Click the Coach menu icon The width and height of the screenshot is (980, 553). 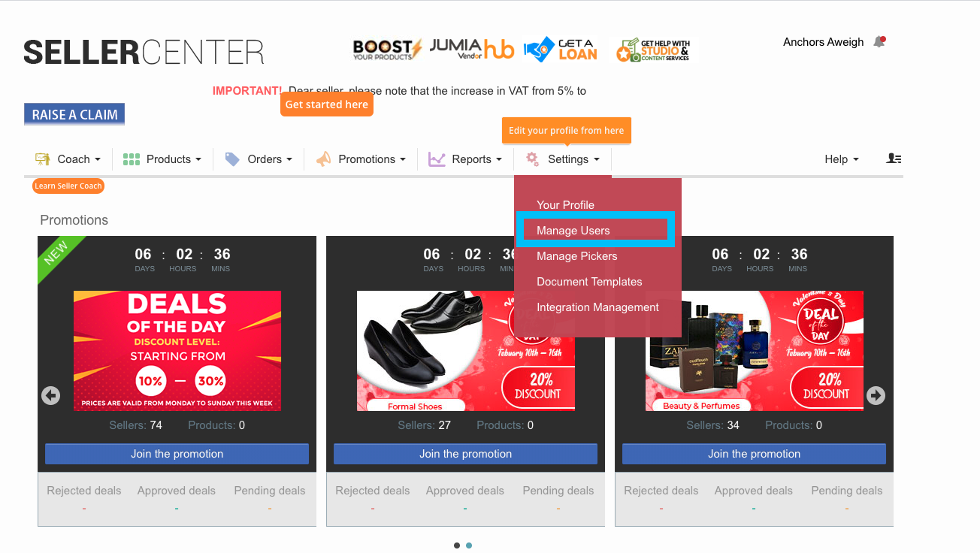tap(42, 159)
